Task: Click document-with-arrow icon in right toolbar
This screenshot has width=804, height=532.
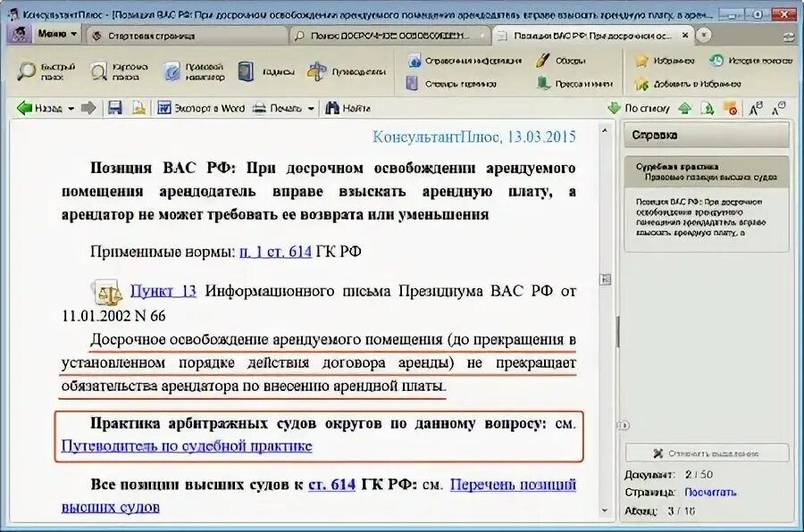Action: [x=708, y=108]
